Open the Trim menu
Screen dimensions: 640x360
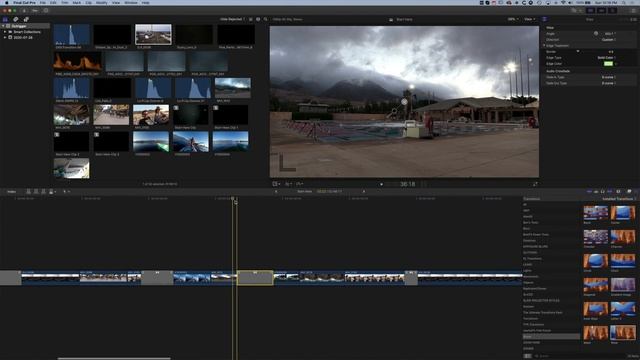click(x=65, y=2)
